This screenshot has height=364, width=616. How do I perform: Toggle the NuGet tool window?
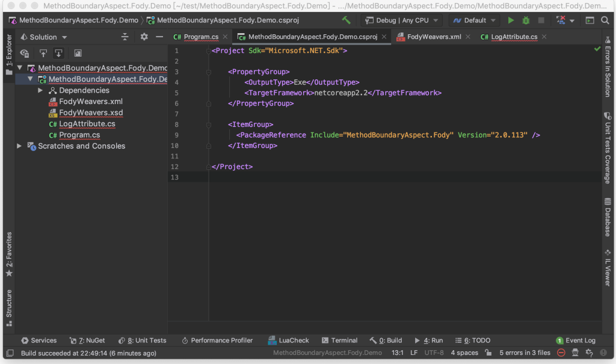(x=87, y=341)
